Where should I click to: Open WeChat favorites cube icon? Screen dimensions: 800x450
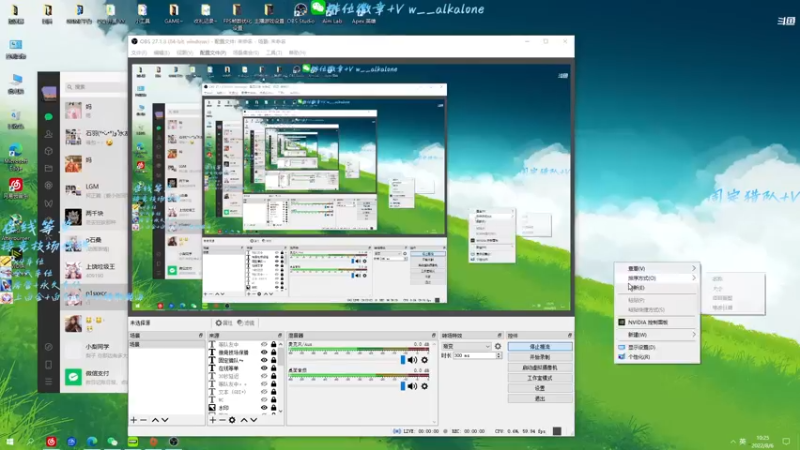coord(48,151)
